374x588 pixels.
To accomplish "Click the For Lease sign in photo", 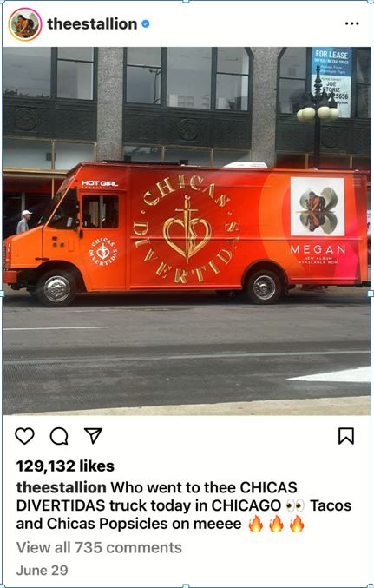I will pos(331,82).
